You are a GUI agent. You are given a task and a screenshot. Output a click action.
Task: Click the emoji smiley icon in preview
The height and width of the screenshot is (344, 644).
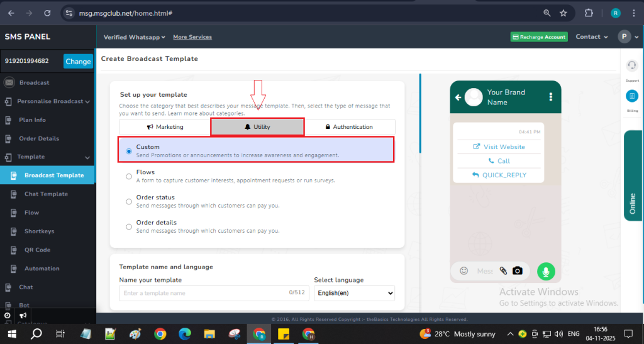point(464,270)
